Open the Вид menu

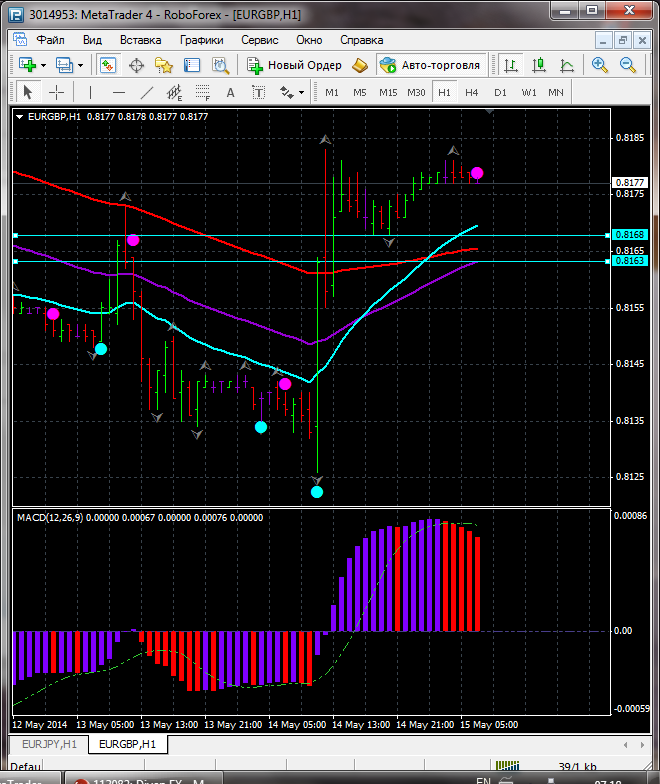click(92, 40)
